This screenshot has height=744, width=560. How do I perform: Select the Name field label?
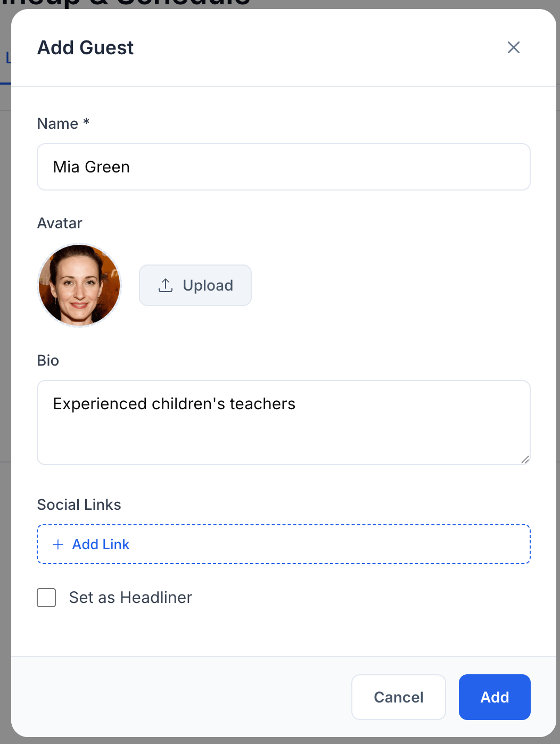(63, 123)
